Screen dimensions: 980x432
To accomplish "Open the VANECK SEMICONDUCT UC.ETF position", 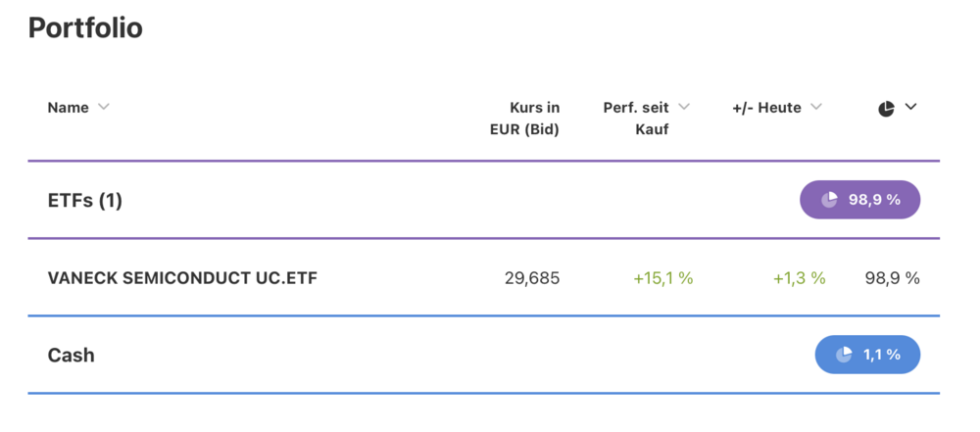I will tap(182, 278).
